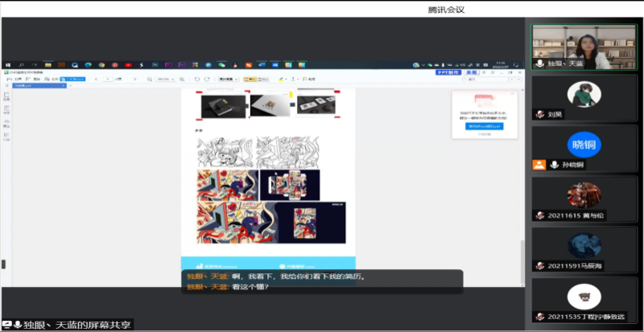Click the highlighter pen tool
The width and height of the screenshot is (644, 332).
[x=280, y=80]
